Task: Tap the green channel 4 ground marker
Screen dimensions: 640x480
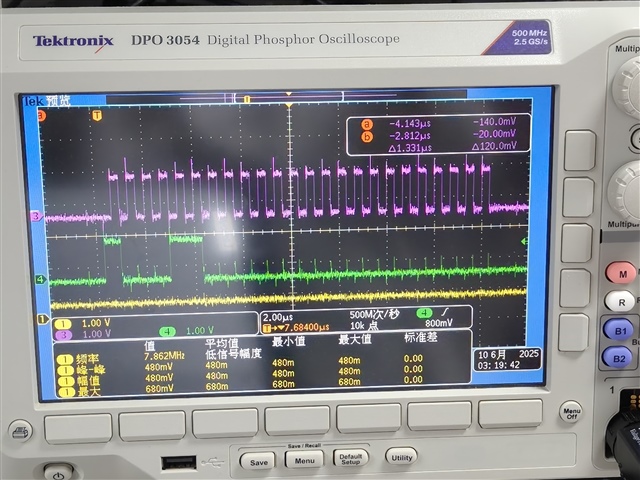Action: click(x=40, y=280)
